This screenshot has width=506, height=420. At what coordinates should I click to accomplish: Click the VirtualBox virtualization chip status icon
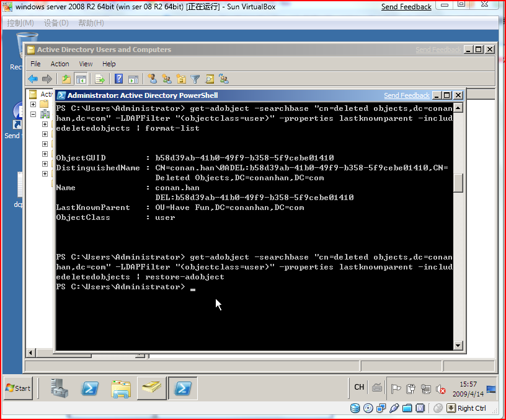click(x=420, y=408)
